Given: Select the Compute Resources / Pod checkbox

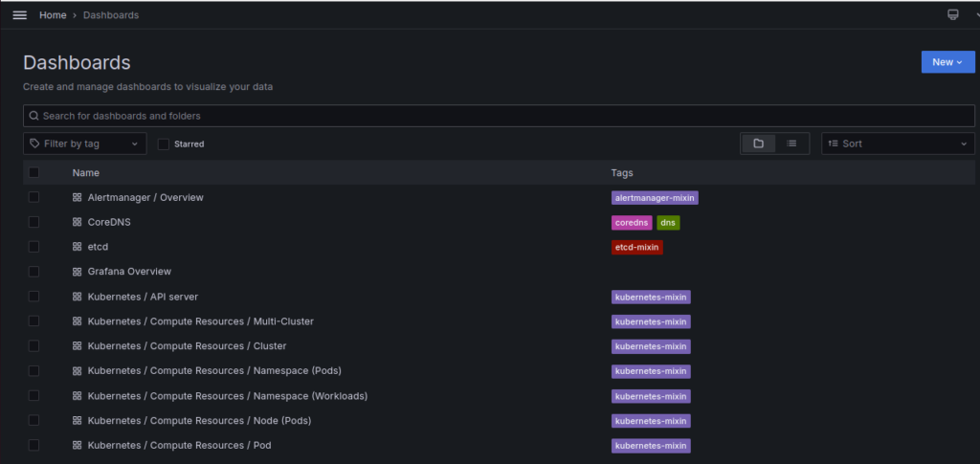Looking at the screenshot, I should (x=33, y=445).
